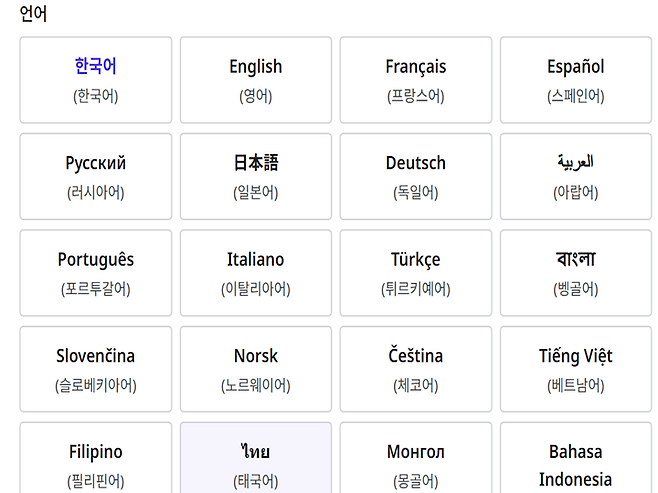Image resolution: width=658 pixels, height=493 pixels.
Task: Select Русский (러시아어) language
Action: 96,176
